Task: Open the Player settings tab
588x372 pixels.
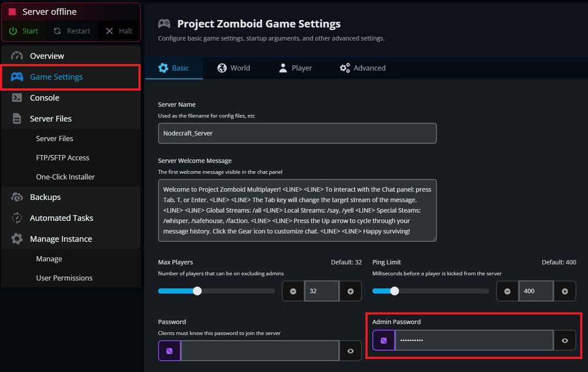Action: pyautogui.click(x=295, y=68)
